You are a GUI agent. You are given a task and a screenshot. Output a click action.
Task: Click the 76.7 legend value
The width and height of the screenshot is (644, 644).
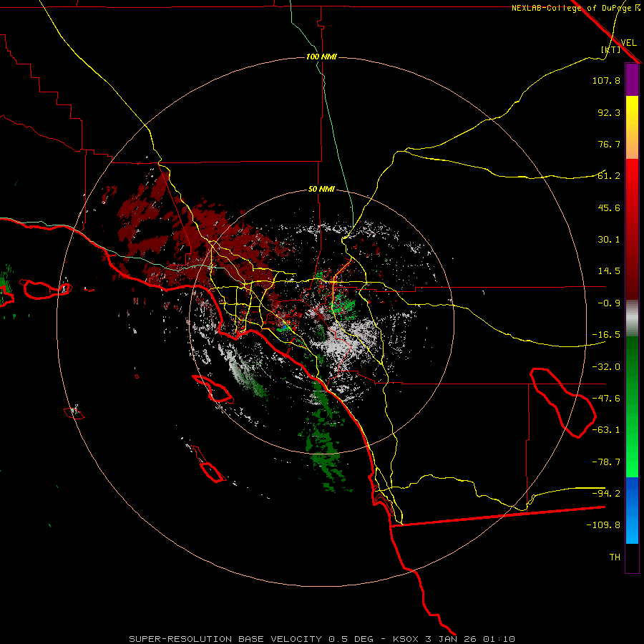click(x=609, y=144)
